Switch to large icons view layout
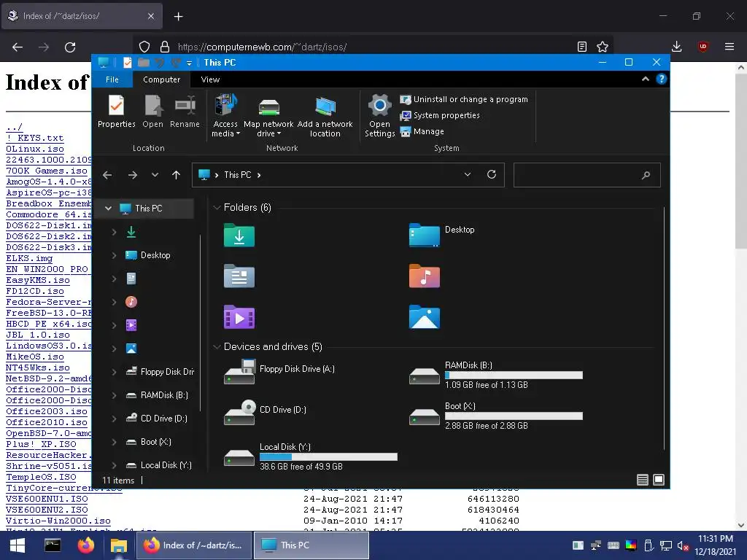747x560 pixels. click(659, 480)
